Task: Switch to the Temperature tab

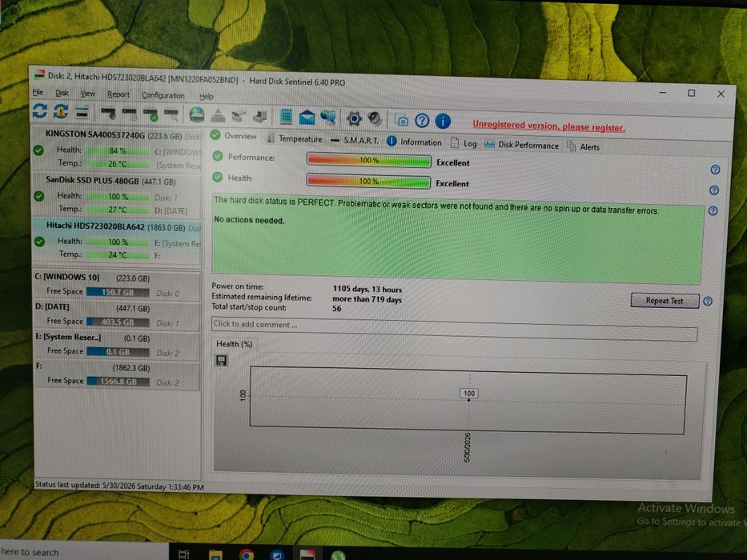Action: 295,138
